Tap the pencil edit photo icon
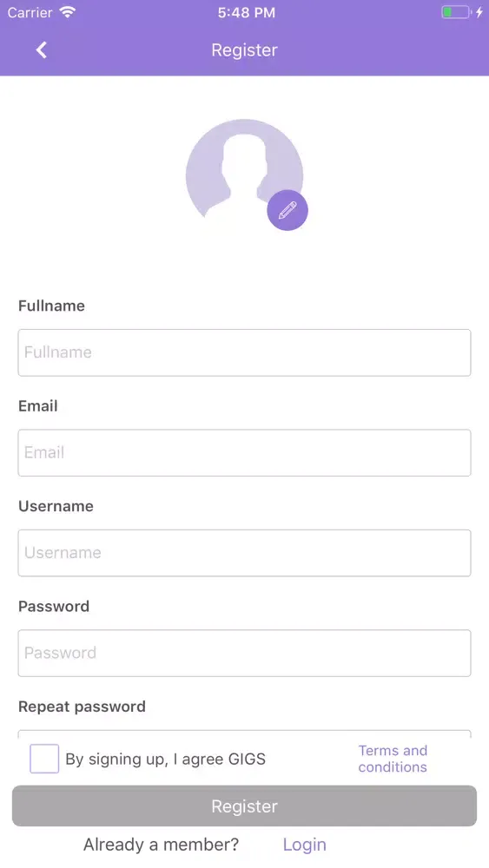The width and height of the screenshot is (489, 868). pyautogui.click(x=287, y=210)
